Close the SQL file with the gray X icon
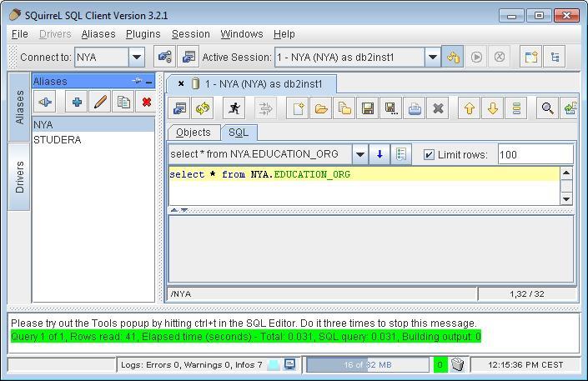This screenshot has height=381, width=588. [438, 108]
